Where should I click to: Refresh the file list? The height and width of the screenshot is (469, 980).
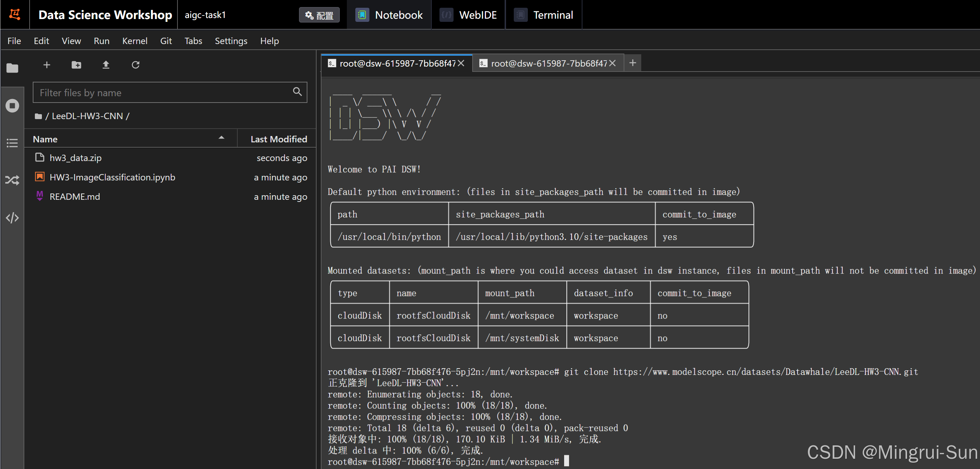[136, 65]
